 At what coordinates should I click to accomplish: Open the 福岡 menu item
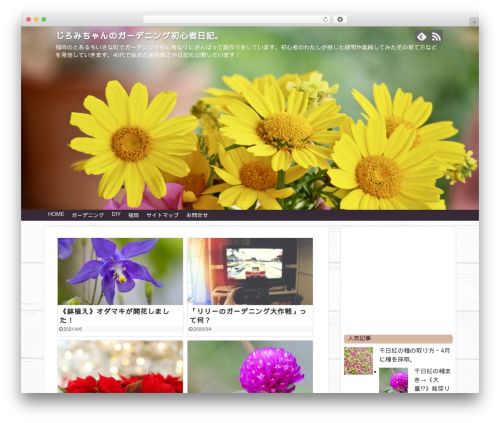tap(133, 215)
